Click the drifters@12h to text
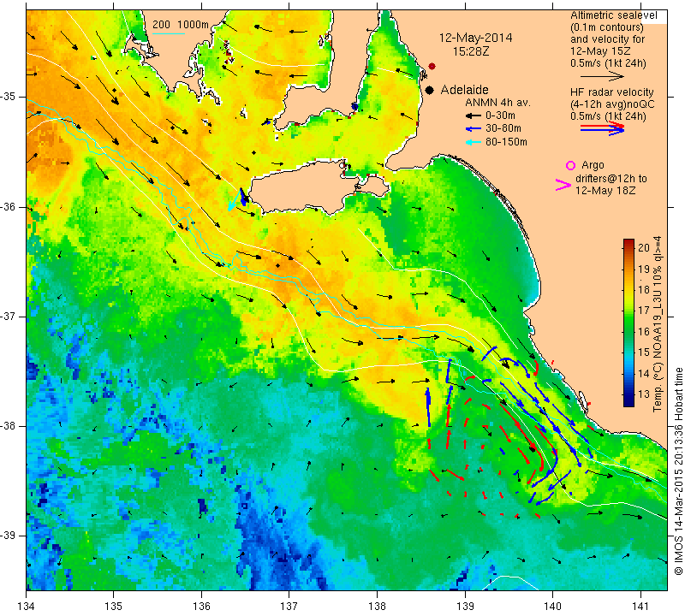 [611, 179]
